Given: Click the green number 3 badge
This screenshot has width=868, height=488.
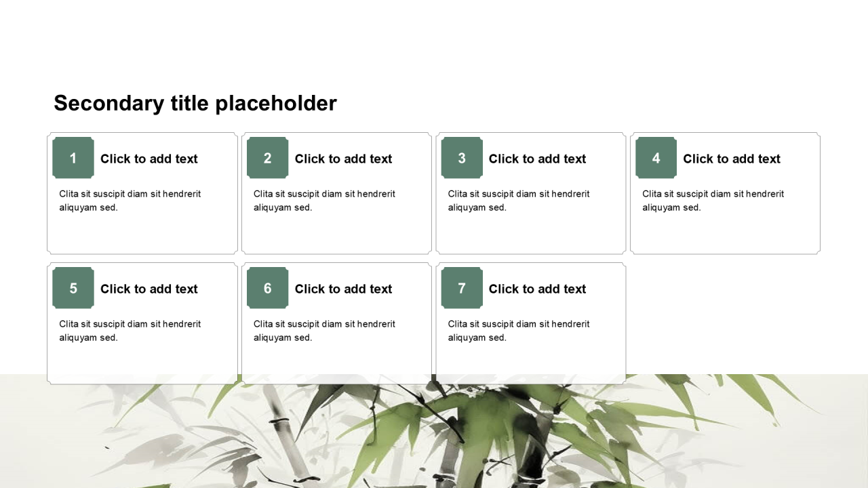Looking at the screenshot, I should pyautogui.click(x=462, y=158).
